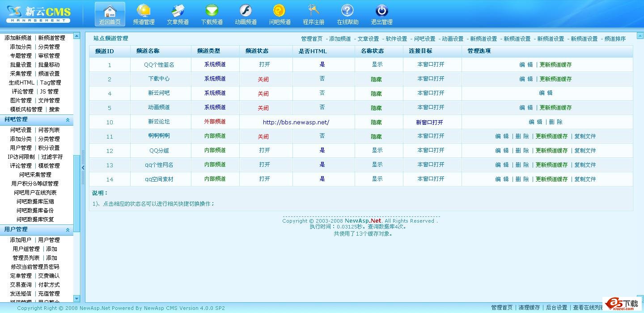Image resolution: width=644 pixels, height=313 pixels.
Task: Click the sidebar scrollbar up arrow
Action: [76, 35]
